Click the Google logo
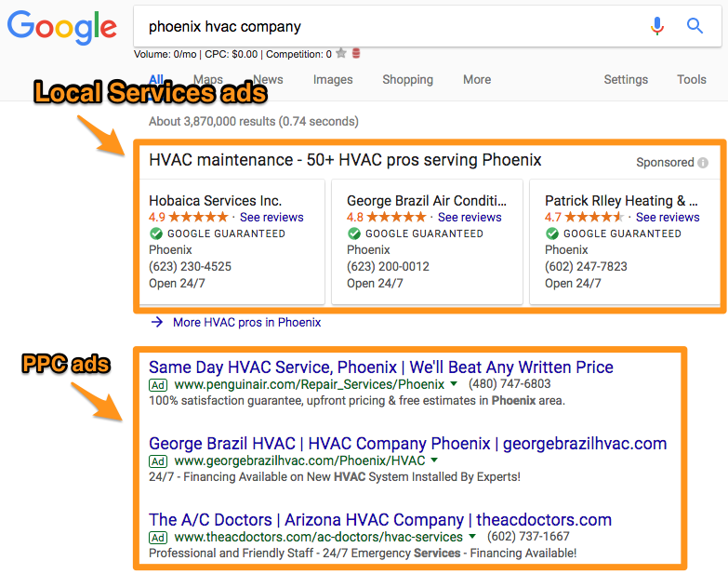The height and width of the screenshot is (574, 728). [x=61, y=28]
